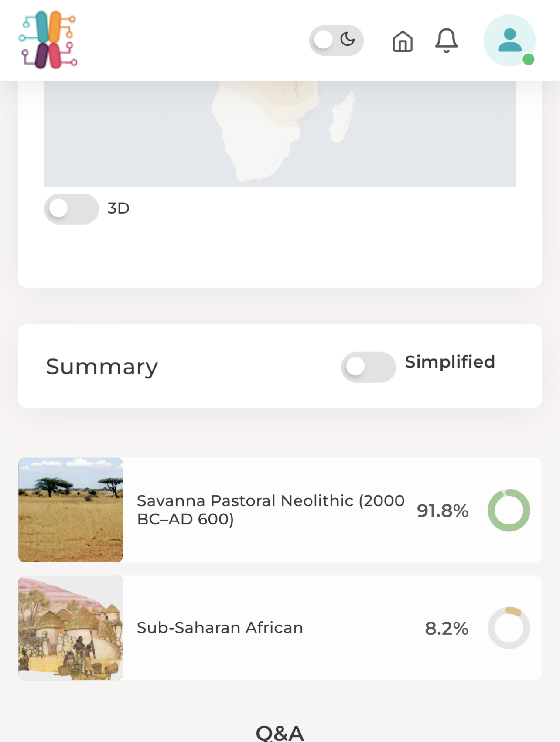Open the user profile avatar
This screenshot has width=560, height=742.
click(x=509, y=40)
